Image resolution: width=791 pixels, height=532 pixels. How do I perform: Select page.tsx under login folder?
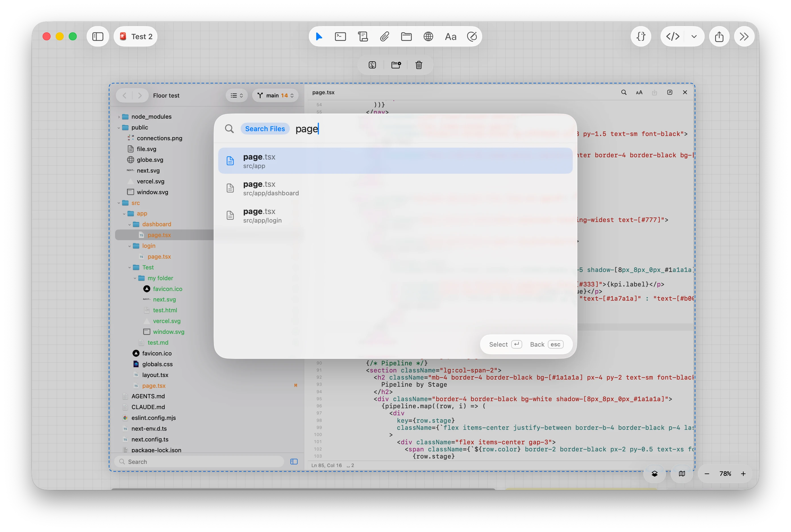pos(159,257)
